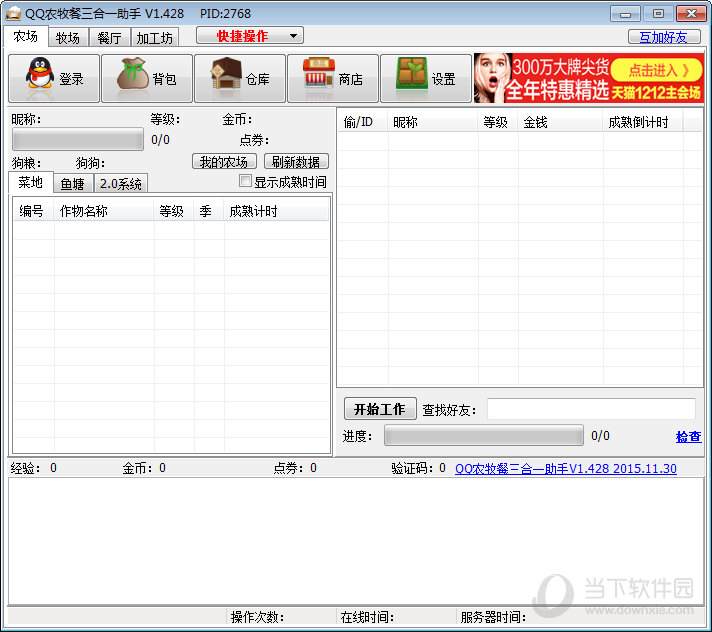
Task: Close the QQ农牧餐三合一助手 window
Action: point(691,14)
